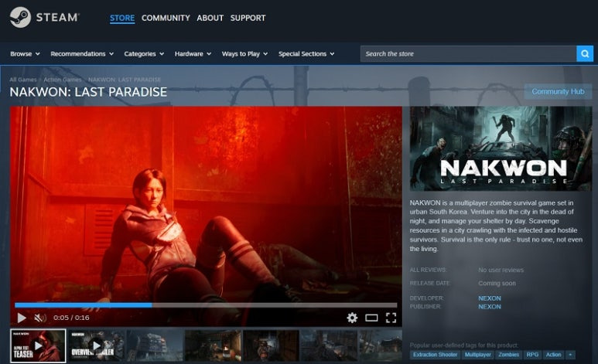The image size is (598, 364).
Task: Click the Coming soon release date
Action: point(497,283)
